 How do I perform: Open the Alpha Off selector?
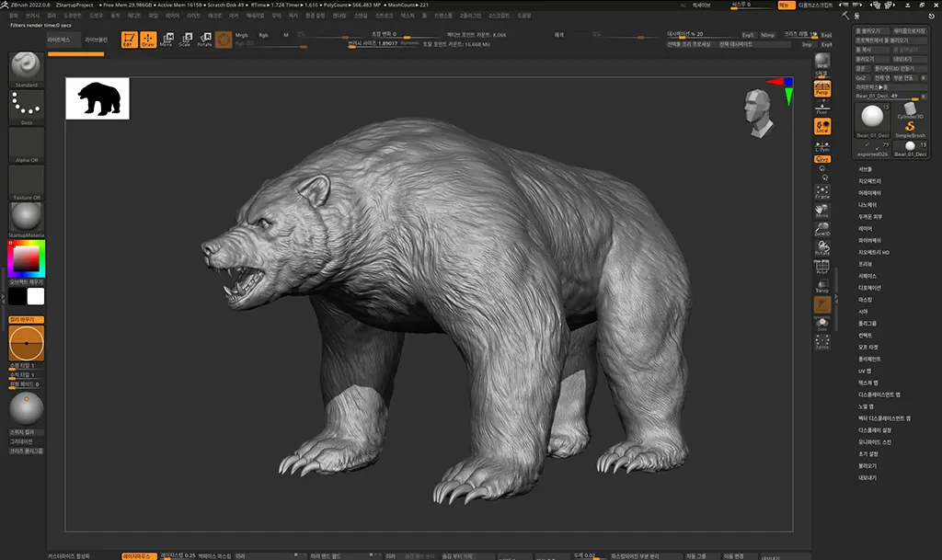click(x=27, y=144)
